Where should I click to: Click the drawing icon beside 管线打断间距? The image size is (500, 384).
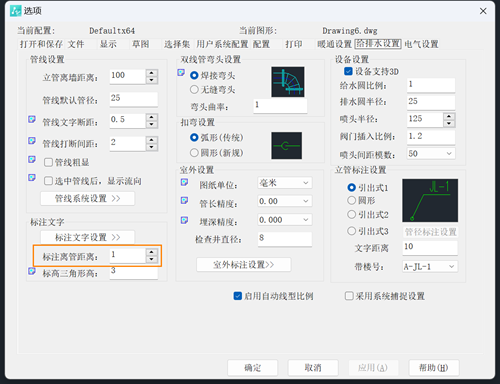coord(32,141)
